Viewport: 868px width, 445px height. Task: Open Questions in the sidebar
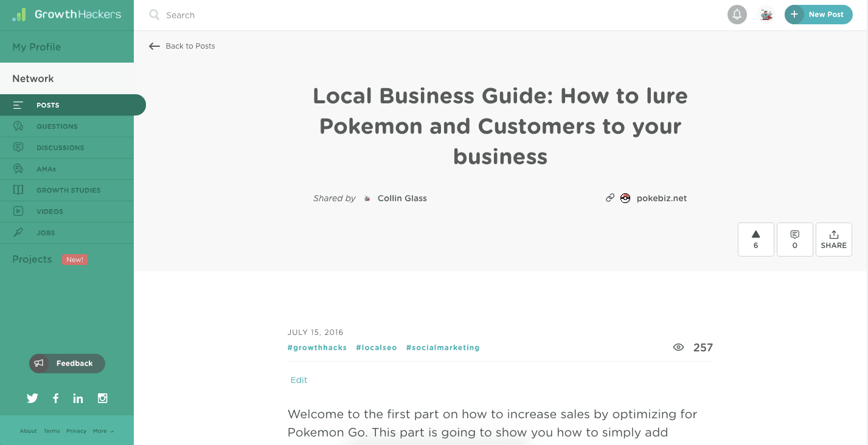click(67, 126)
